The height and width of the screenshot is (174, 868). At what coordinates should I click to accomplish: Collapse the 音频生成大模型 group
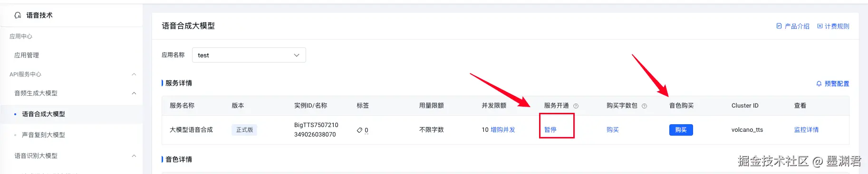point(134,93)
